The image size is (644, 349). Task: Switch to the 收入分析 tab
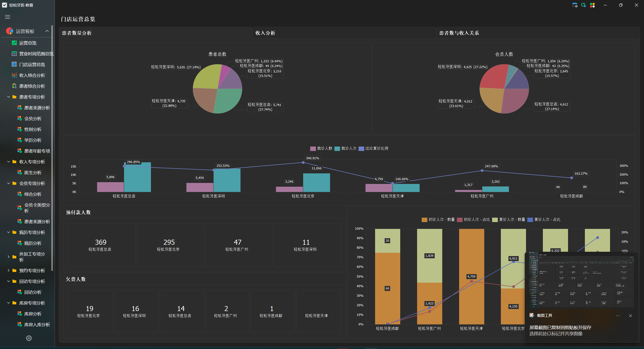(x=265, y=33)
